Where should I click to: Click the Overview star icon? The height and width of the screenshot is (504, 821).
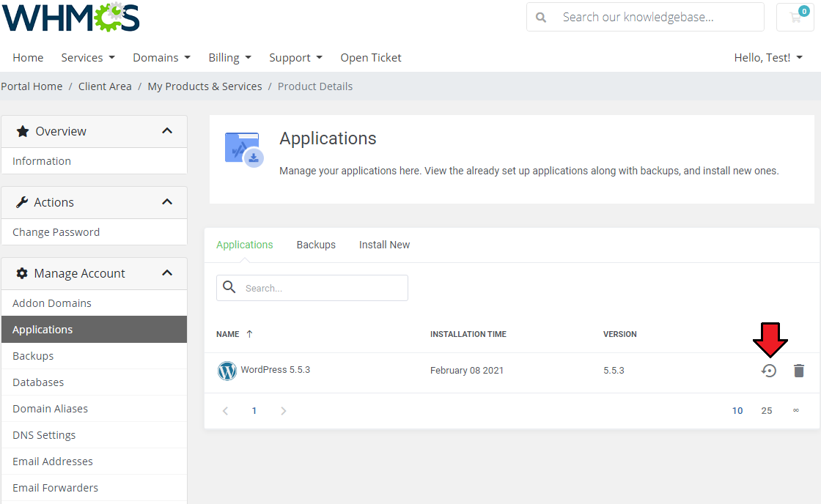(23, 131)
